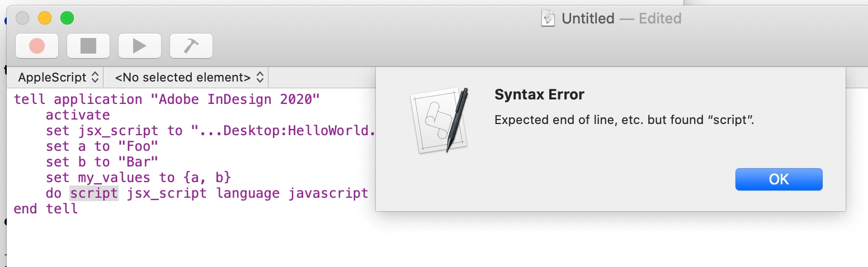Compile the script using hammer icon
This screenshot has height=267, width=868.
pos(191,46)
